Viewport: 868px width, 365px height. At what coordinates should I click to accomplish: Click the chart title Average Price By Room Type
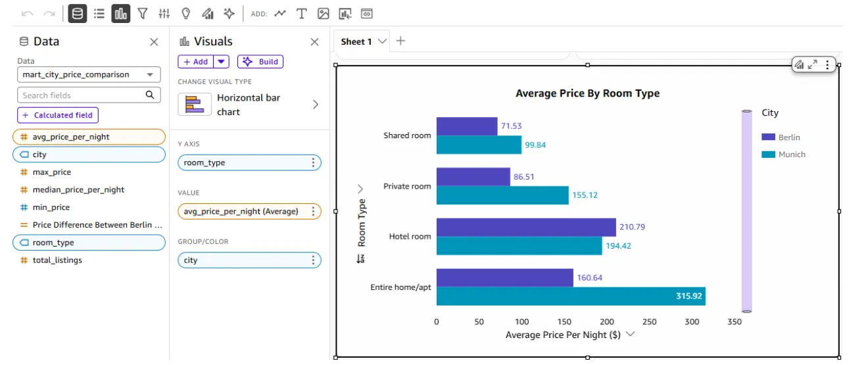587,93
